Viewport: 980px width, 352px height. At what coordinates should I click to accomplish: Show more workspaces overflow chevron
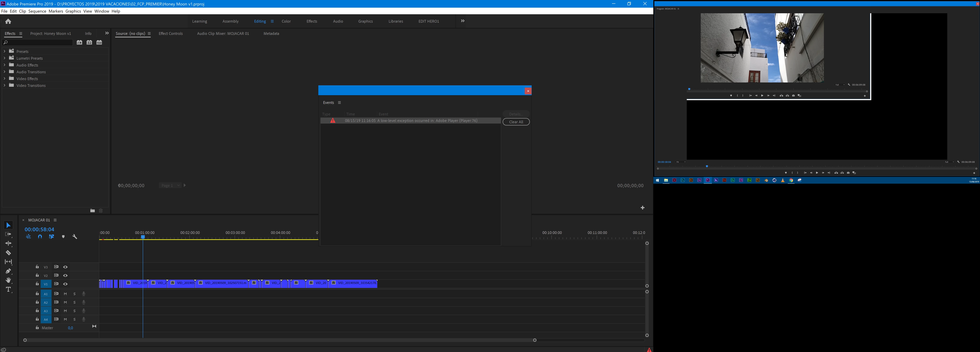pos(463,21)
